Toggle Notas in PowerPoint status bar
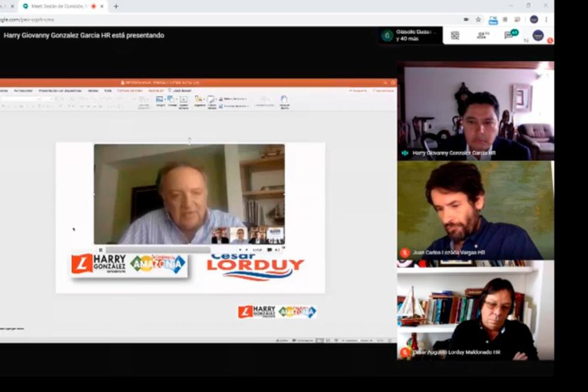Image resolution: width=588 pixels, height=392 pixels. click(x=282, y=340)
